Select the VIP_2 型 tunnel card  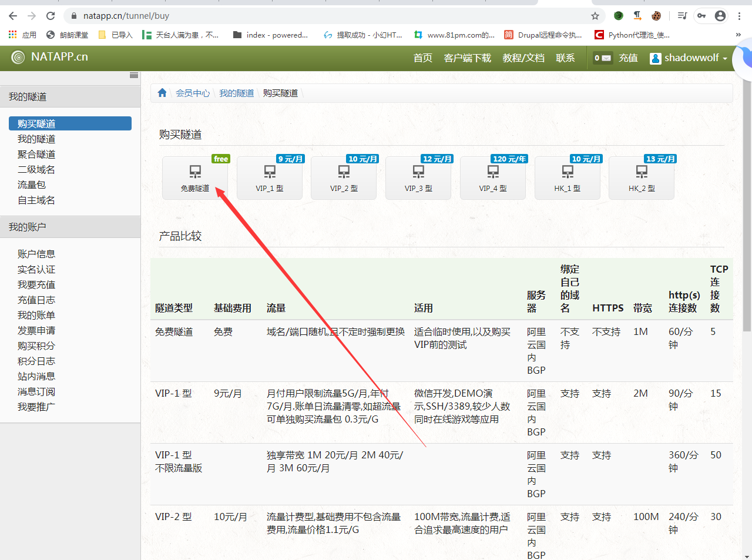coord(344,178)
